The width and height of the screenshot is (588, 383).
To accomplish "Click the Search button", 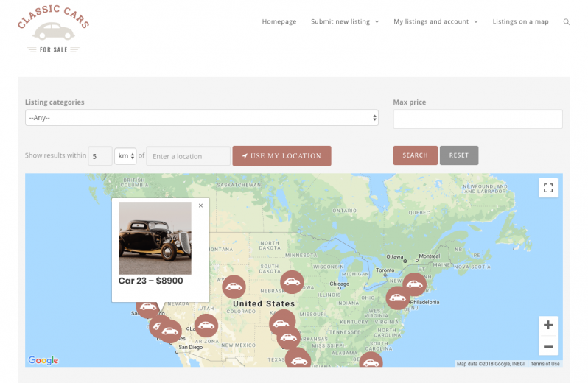I will tap(415, 155).
